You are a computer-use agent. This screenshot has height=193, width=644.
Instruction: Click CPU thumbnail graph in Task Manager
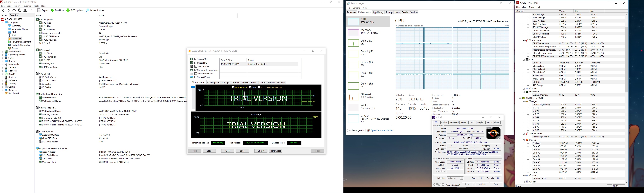353,21
